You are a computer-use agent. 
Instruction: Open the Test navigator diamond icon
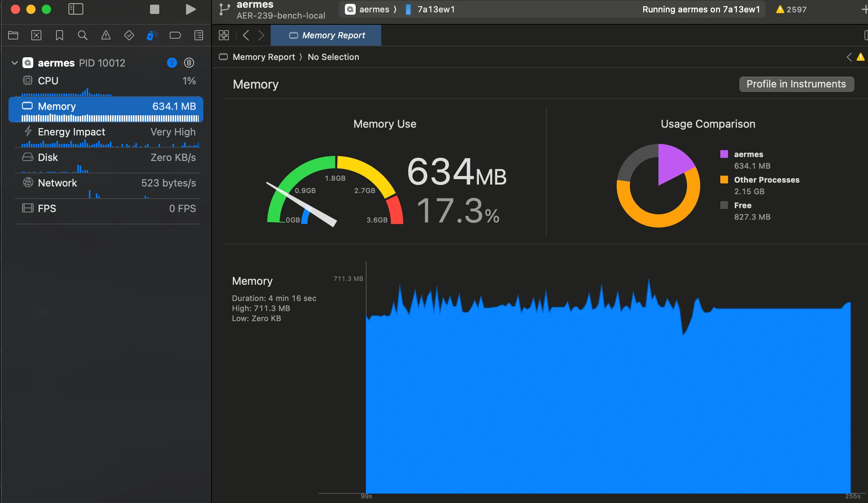coord(129,36)
